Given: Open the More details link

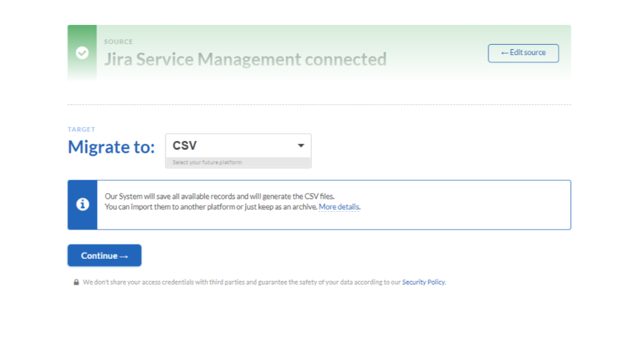Looking at the screenshot, I should [339, 207].
